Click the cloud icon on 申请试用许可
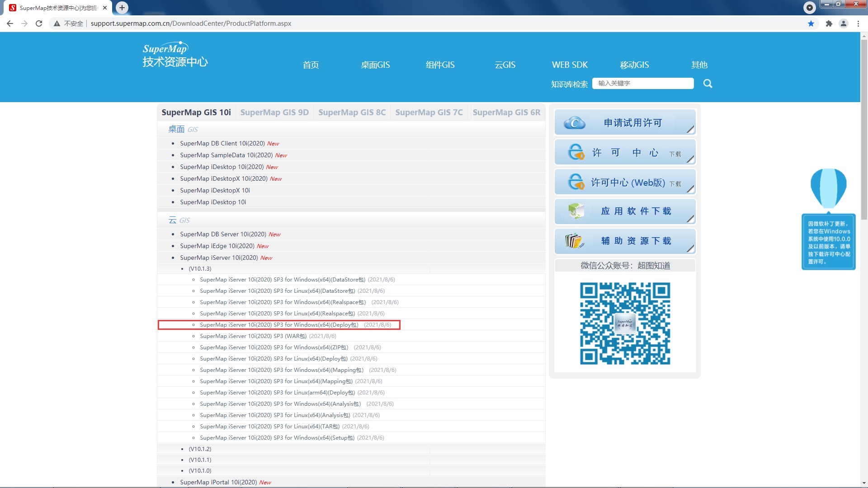Viewport: 868px width, 488px height. 575,122
